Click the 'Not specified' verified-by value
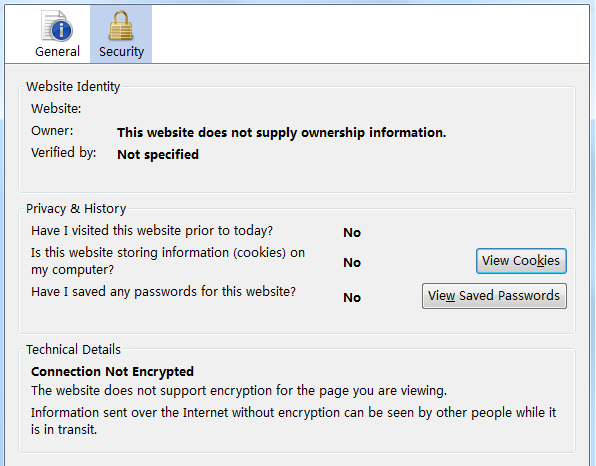Screen dimensions: 596x466 coord(158,155)
